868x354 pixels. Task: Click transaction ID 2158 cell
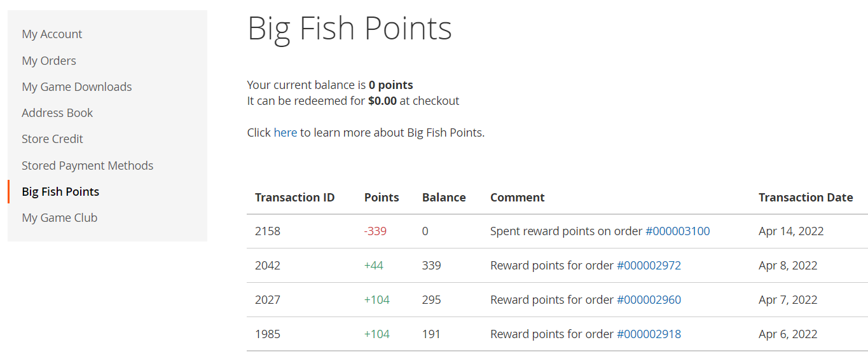[268, 231]
